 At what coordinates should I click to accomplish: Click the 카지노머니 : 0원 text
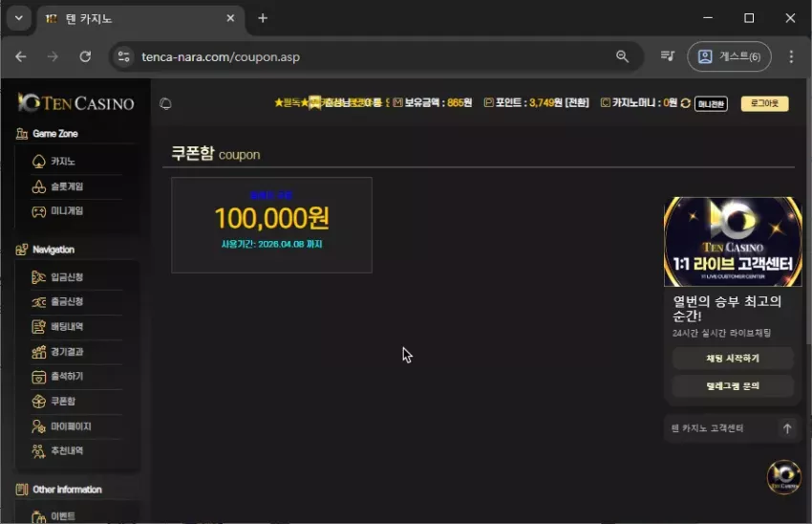click(x=645, y=102)
